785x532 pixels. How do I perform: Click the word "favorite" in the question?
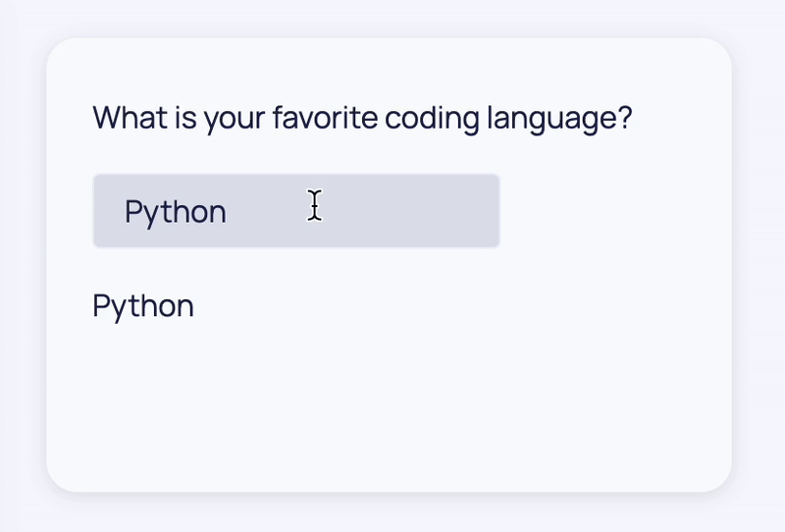pyautogui.click(x=326, y=118)
